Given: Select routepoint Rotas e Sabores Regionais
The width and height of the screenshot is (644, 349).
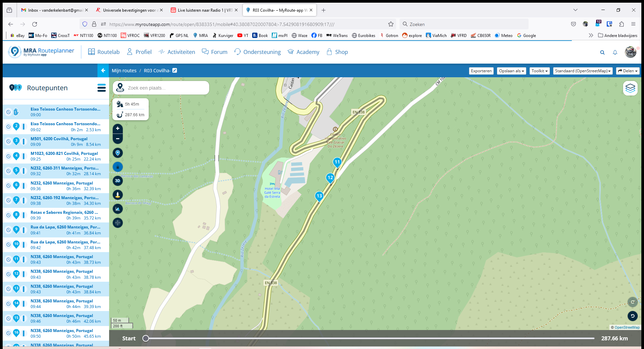Looking at the screenshot, I should click(x=56, y=215).
